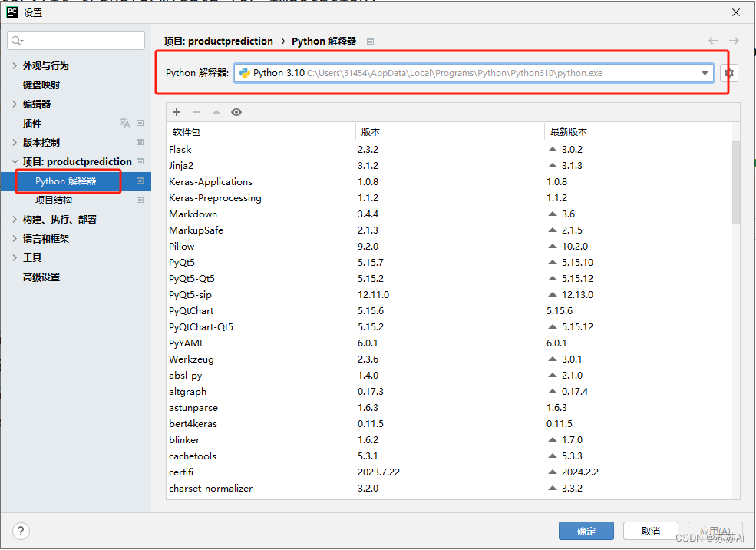This screenshot has width=756, height=550.
Task: Open the help question mark icon
Action: [x=20, y=531]
